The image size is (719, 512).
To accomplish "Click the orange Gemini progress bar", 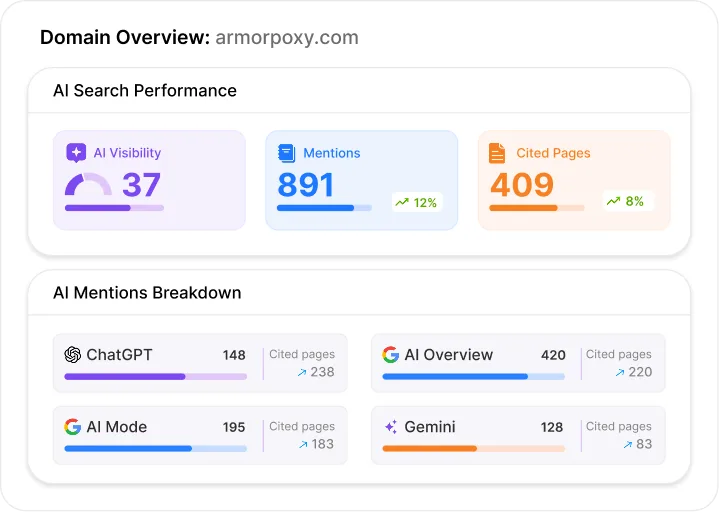I will tap(473, 449).
